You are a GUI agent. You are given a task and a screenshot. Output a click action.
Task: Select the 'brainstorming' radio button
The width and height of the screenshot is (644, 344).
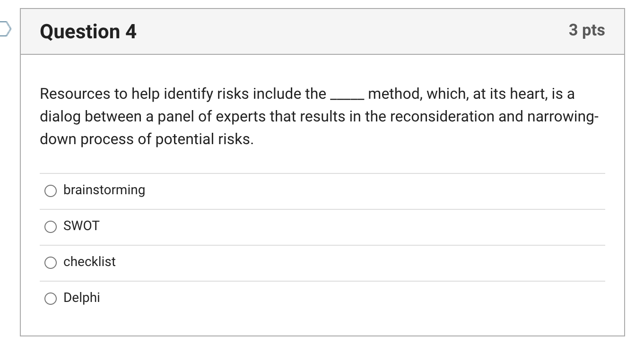[x=50, y=190]
